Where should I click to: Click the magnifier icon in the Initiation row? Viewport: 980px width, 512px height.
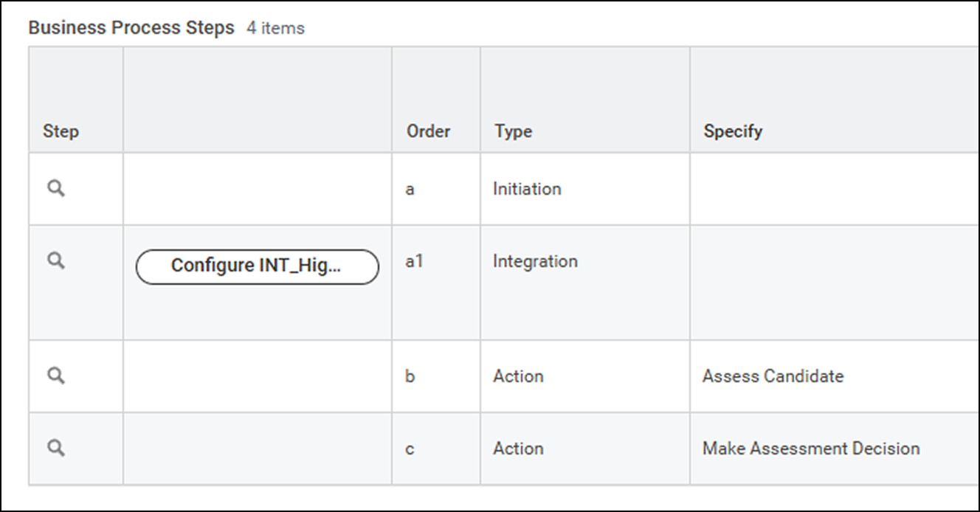point(56,189)
